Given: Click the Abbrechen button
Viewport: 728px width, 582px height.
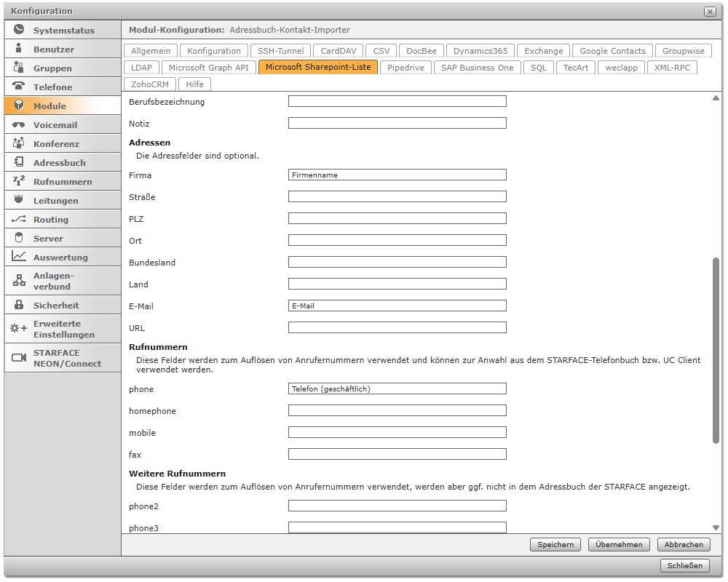Looking at the screenshot, I should (684, 544).
